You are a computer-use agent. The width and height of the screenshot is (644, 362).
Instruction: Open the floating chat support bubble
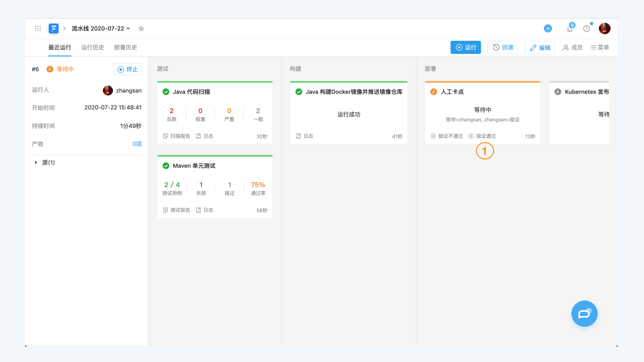click(584, 314)
